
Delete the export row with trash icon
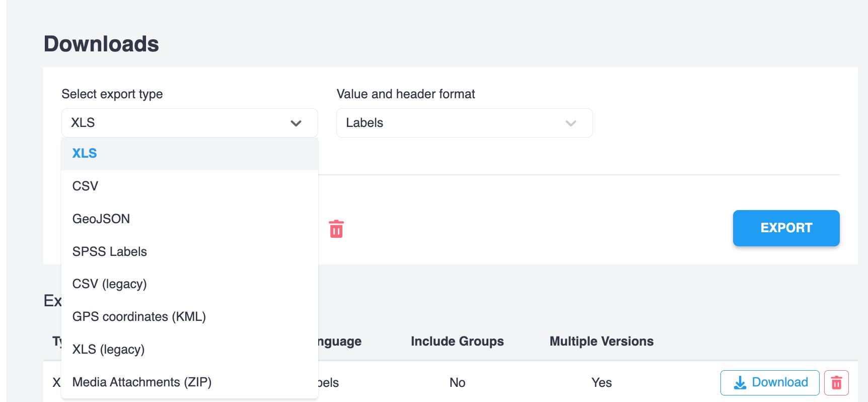(836, 383)
